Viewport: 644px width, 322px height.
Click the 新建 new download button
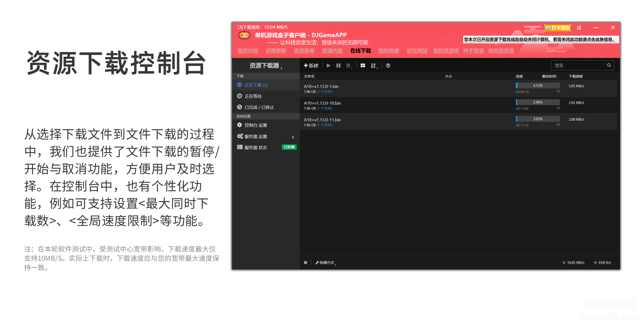(311, 66)
